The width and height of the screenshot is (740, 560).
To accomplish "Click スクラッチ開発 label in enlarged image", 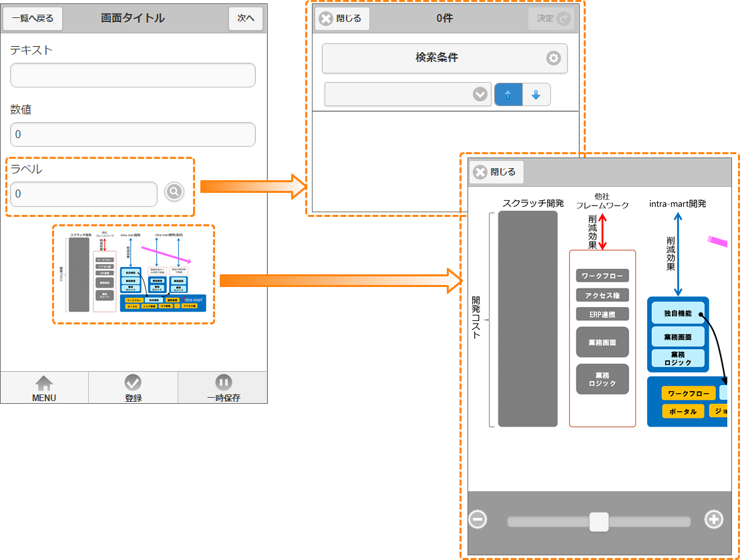I will (533, 204).
